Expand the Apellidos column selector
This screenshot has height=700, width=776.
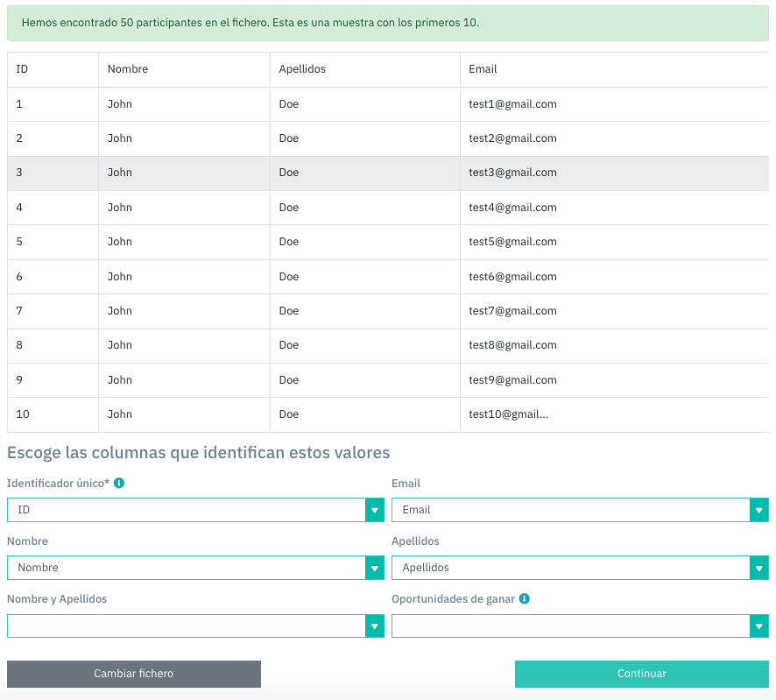tap(580, 568)
